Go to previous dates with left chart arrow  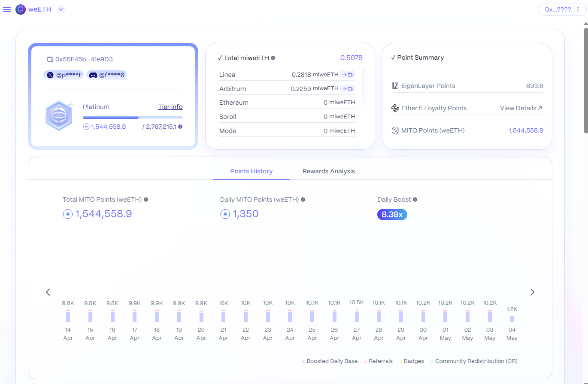click(x=48, y=292)
